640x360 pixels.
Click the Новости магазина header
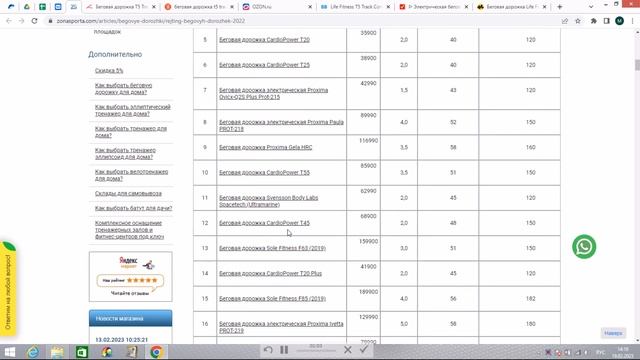coord(131,318)
